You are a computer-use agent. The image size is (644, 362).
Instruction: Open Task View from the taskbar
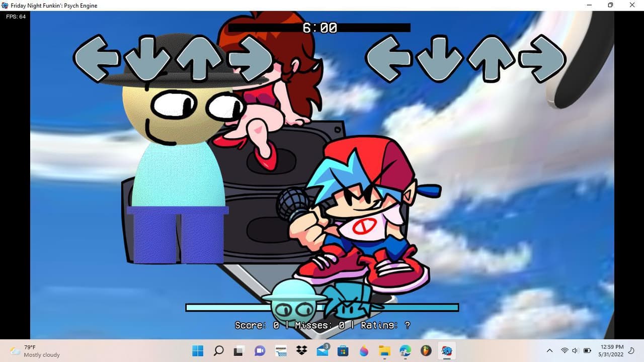tap(239, 350)
